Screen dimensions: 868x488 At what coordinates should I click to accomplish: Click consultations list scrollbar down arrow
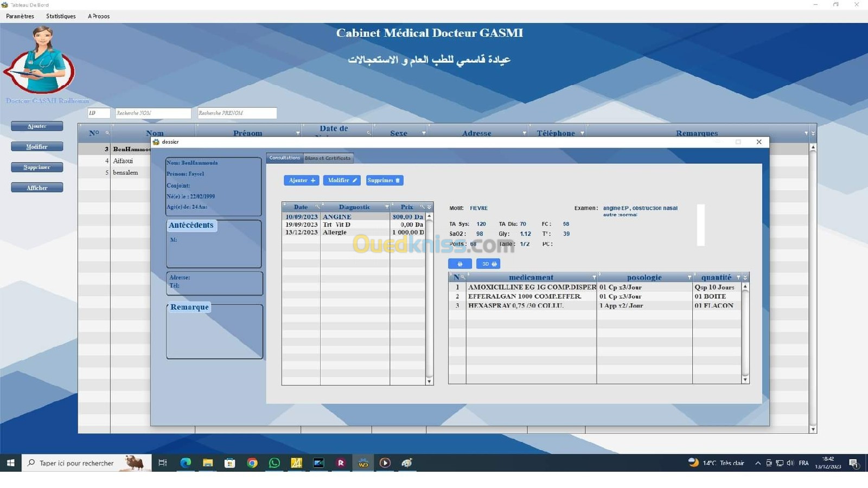(x=429, y=382)
